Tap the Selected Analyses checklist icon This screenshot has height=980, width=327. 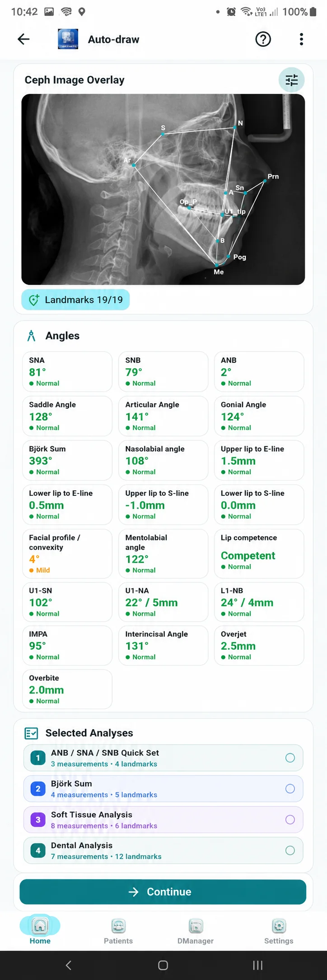click(31, 733)
